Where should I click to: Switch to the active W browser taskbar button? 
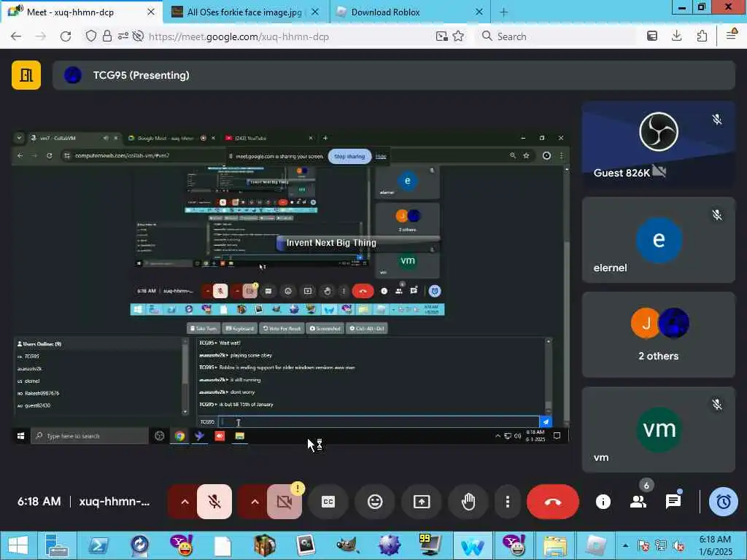tap(472, 545)
